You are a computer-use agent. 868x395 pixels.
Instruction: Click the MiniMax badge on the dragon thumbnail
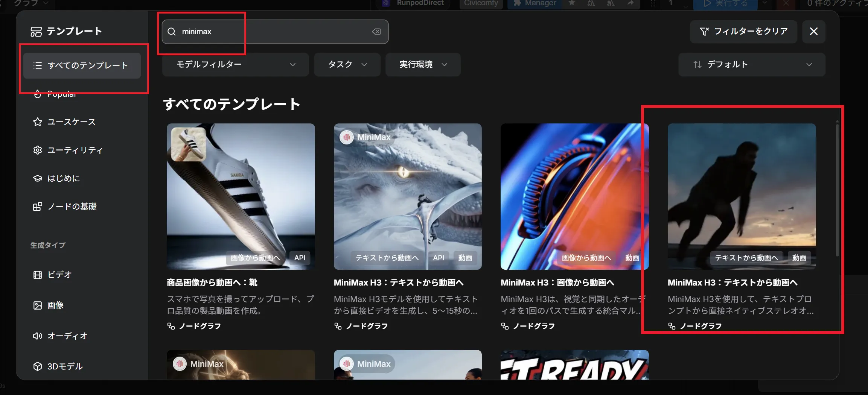coord(365,137)
